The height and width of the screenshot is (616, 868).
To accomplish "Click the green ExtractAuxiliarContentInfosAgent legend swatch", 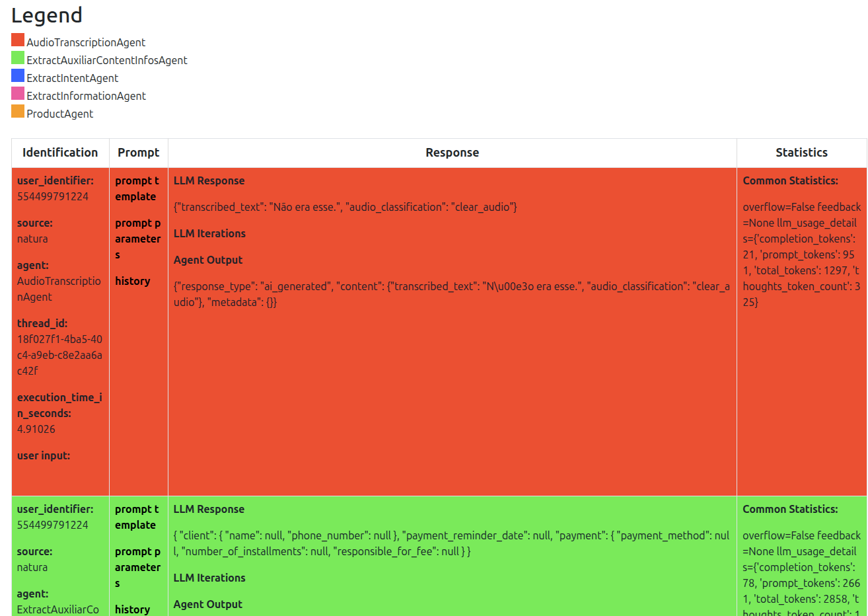I will (18, 58).
